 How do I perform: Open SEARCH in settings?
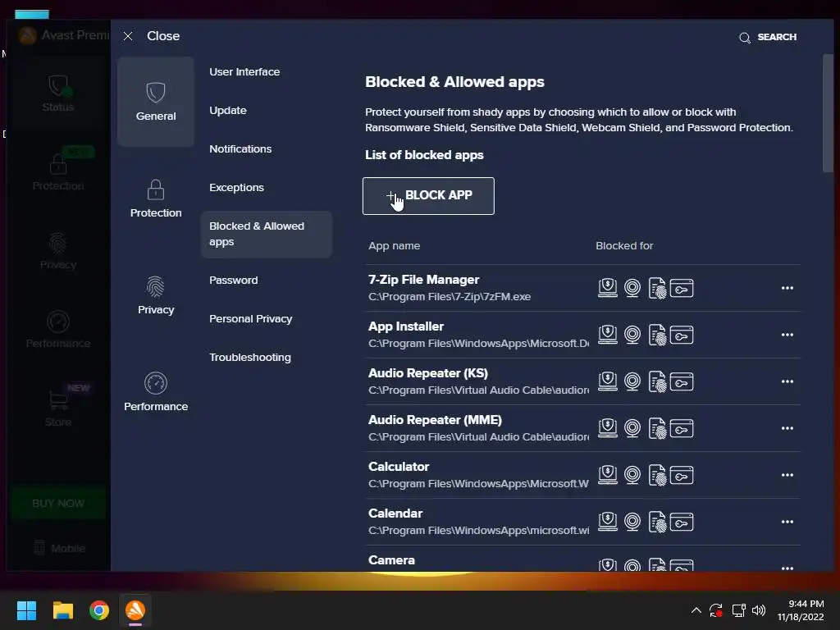click(768, 37)
